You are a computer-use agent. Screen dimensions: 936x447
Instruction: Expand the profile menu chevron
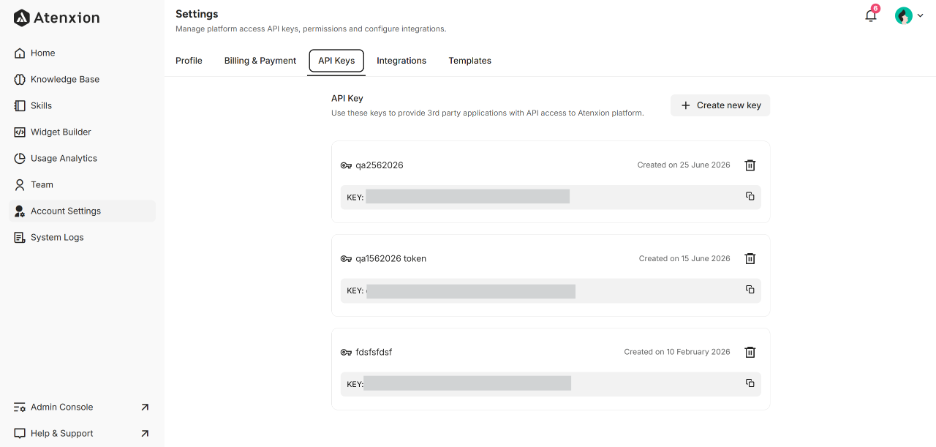tap(920, 16)
